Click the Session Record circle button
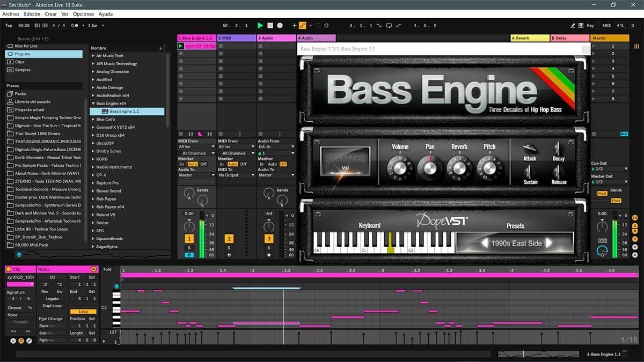644x362 pixels. coord(326,25)
